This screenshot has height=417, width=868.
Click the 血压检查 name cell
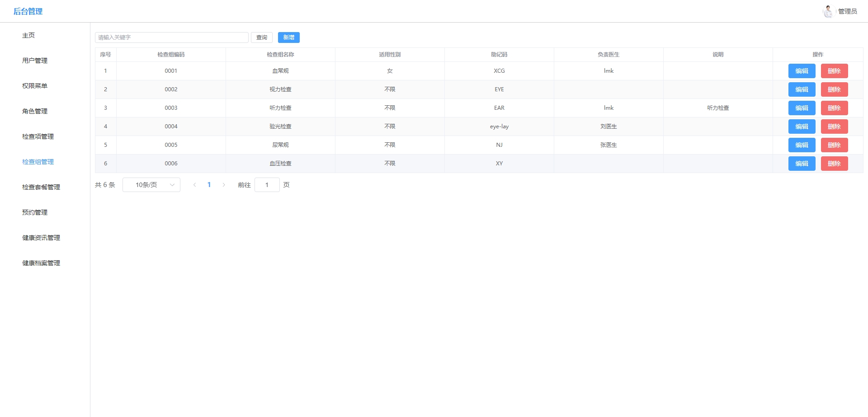coord(280,164)
